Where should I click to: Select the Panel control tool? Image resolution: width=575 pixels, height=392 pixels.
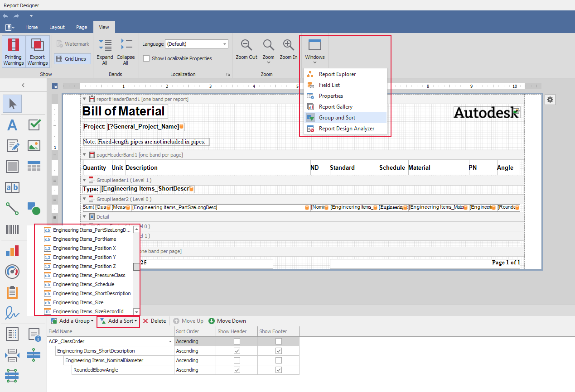pyautogui.click(x=12, y=167)
